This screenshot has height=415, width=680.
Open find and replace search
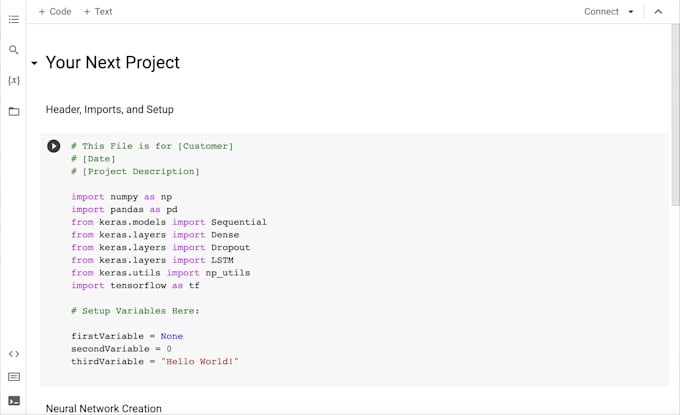pyautogui.click(x=14, y=49)
